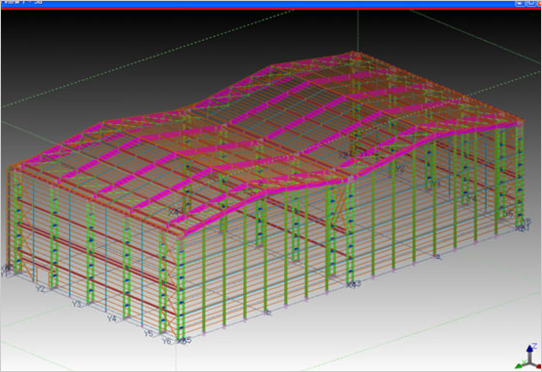
Task: Click the small B grid label on right wall
Action: 438,257
